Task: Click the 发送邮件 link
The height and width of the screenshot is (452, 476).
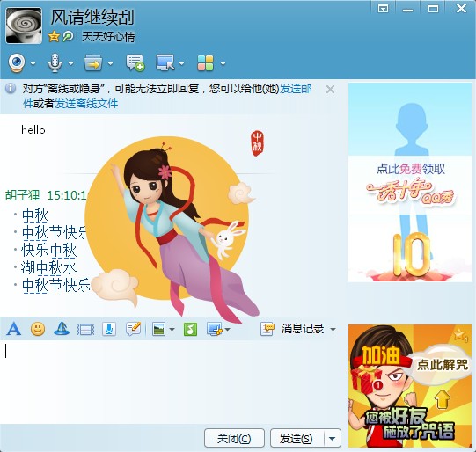Action: (296, 89)
